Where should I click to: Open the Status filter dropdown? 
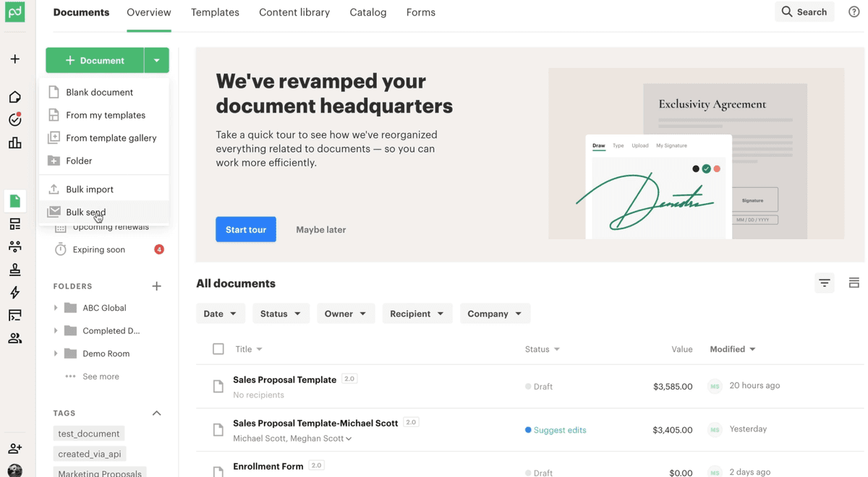[280, 314]
